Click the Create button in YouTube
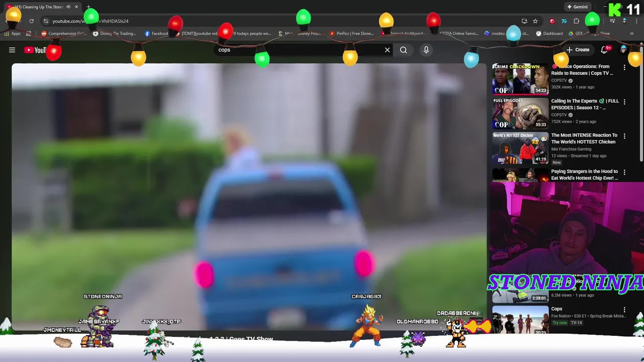Image resolution: width=644 pixels, height=362 pixels. [x=578, y=50]
